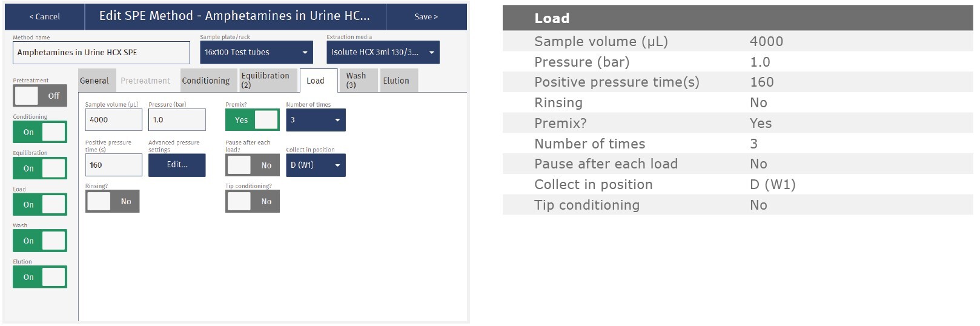Disable the Equilibration step switch
The image size is (980, 326).
click(39, 168)
